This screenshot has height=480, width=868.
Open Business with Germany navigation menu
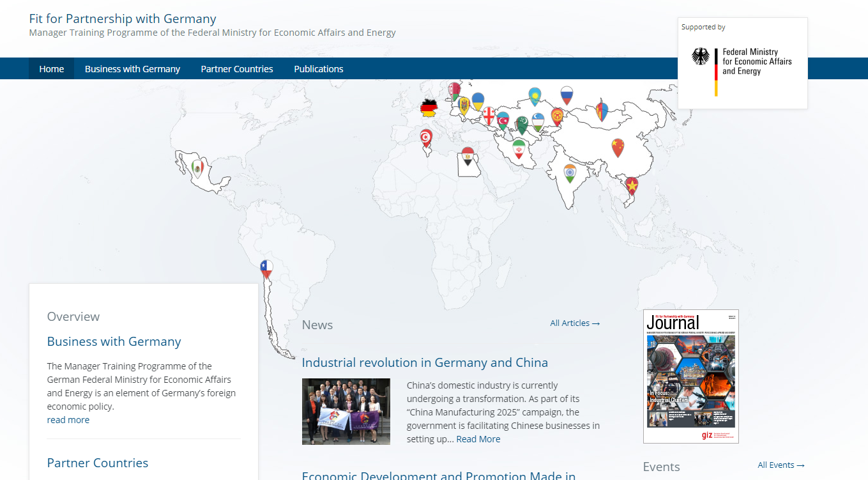coord(132,68)
